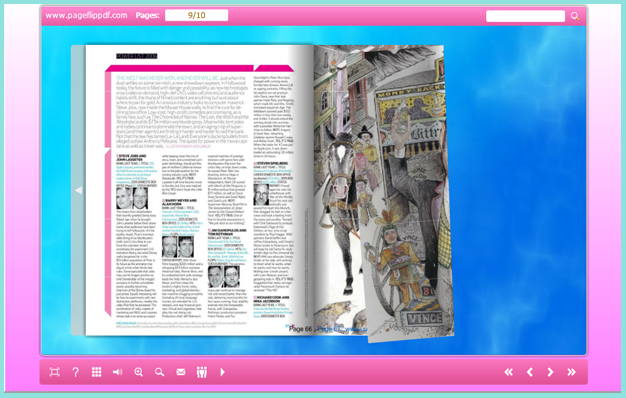Click the Page 66 label
626x398 pixels.
[300, 329]
